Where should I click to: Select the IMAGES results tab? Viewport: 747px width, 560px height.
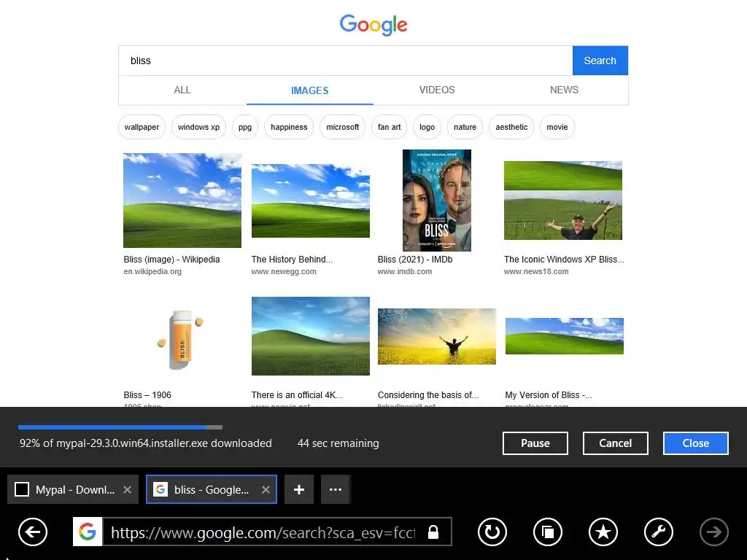[x=309, y=90]
